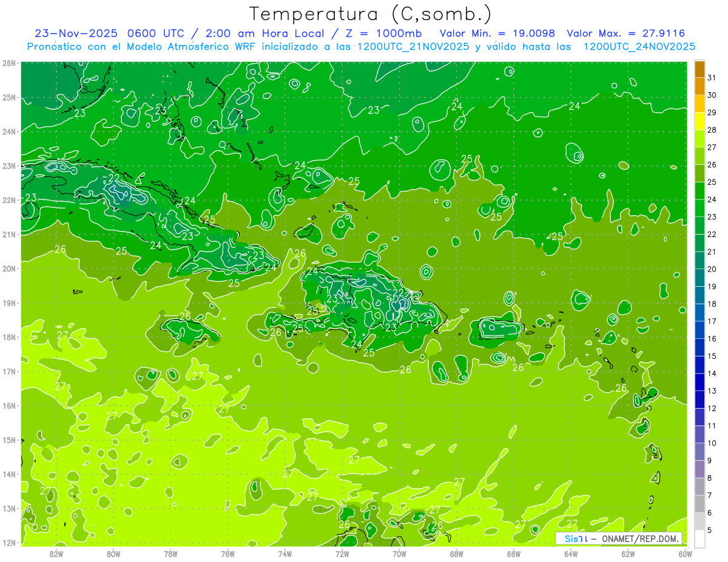This screenshot has width=728, height=562.
Task: Click the dark orange swatch atop color scale
Action: (700, 70)
